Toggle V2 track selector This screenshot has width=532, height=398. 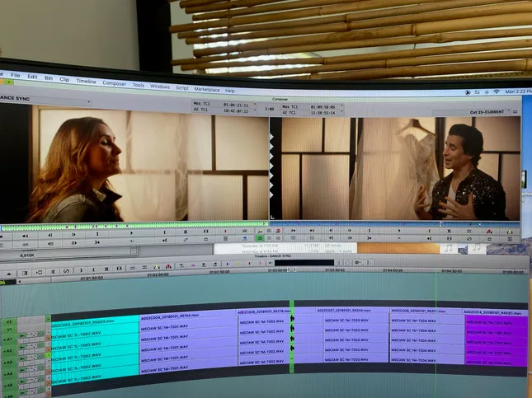pos(9,321)
